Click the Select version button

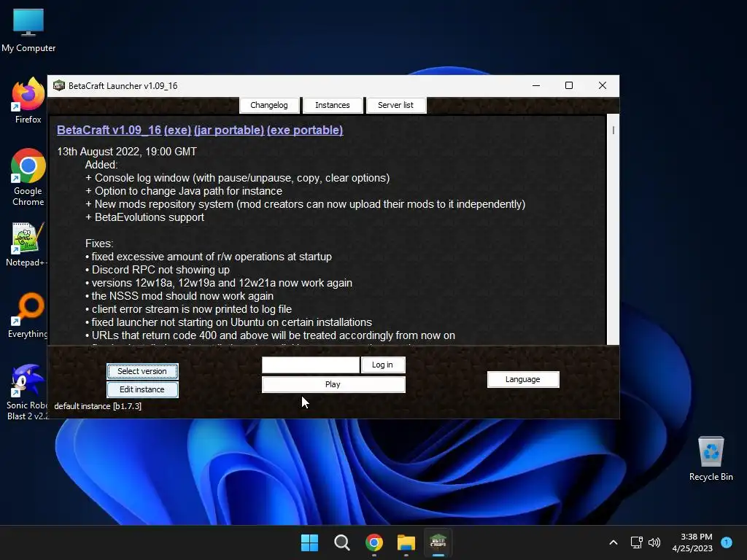coord(142,371)
